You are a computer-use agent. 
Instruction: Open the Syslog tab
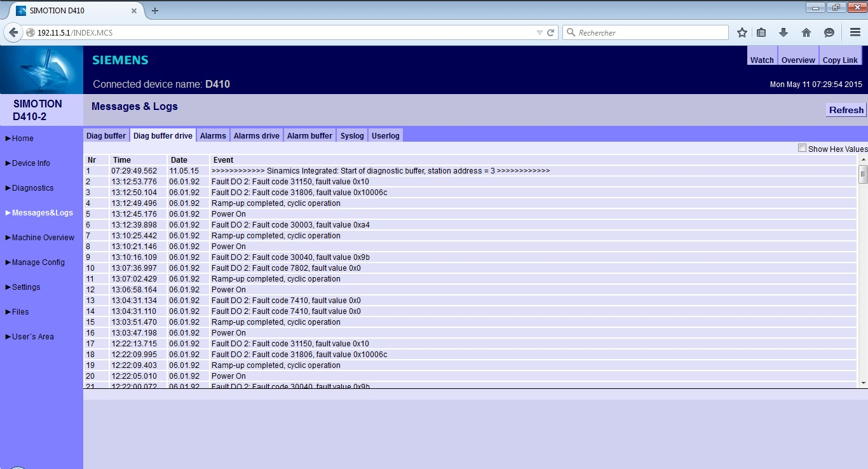click(x=352, y=135)
